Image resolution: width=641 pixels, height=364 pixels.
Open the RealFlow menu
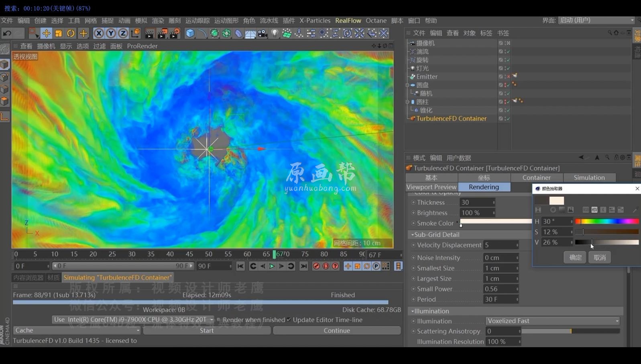[x=348, y=20]
